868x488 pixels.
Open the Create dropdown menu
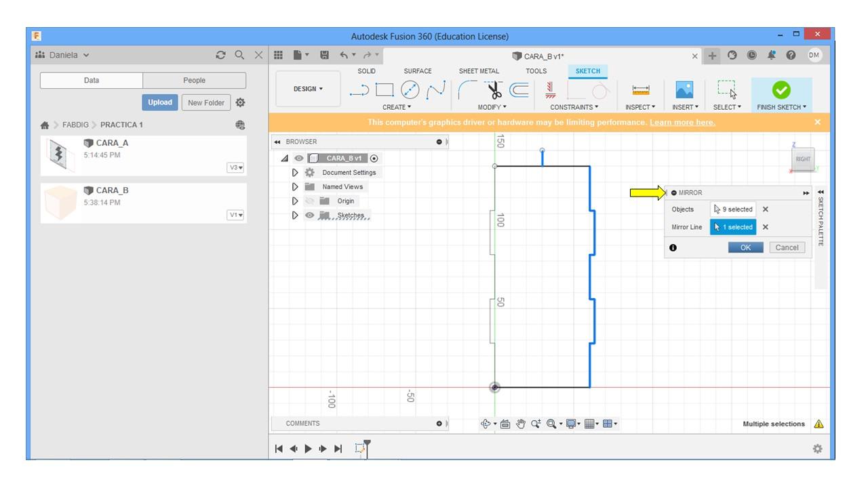[x=397, y=107]
